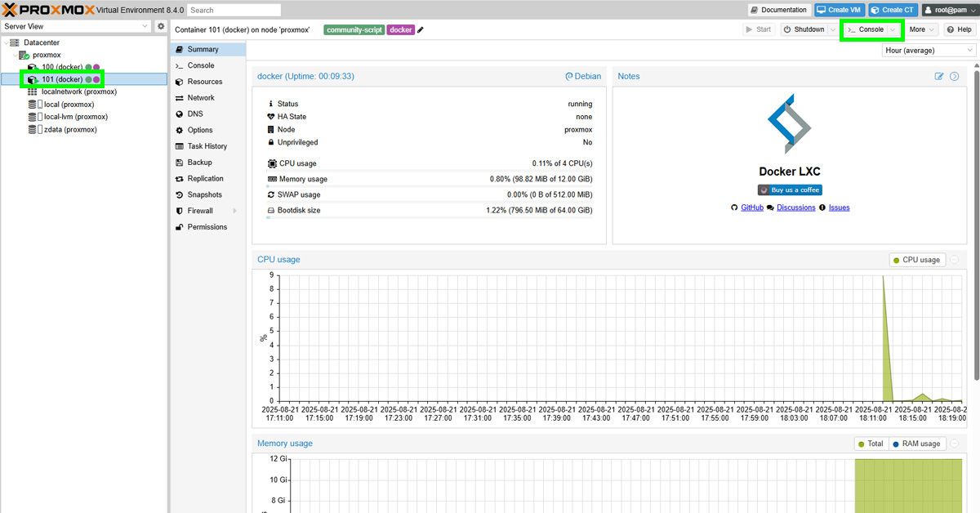This screenshot has height=513, width=980.
Task: Open the Debian link in status panel
Action: (583, 76)
